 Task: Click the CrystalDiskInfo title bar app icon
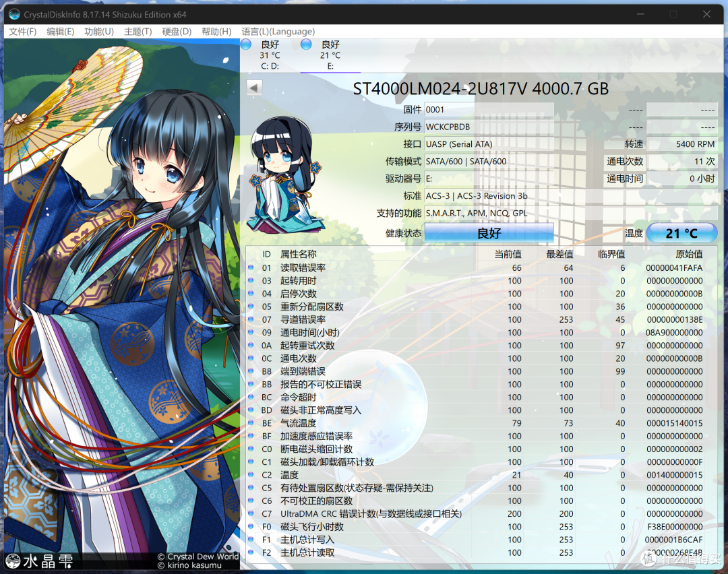click(x=14, y=14)
